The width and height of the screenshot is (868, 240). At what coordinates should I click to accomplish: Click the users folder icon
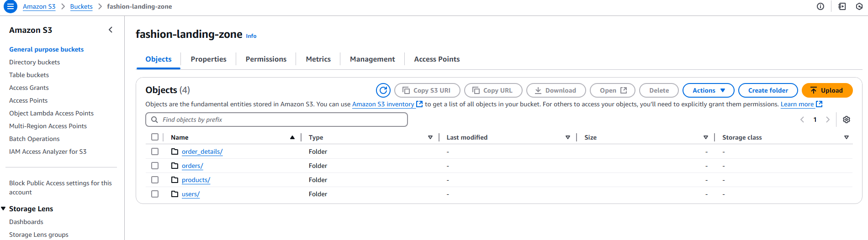(175, 194)
